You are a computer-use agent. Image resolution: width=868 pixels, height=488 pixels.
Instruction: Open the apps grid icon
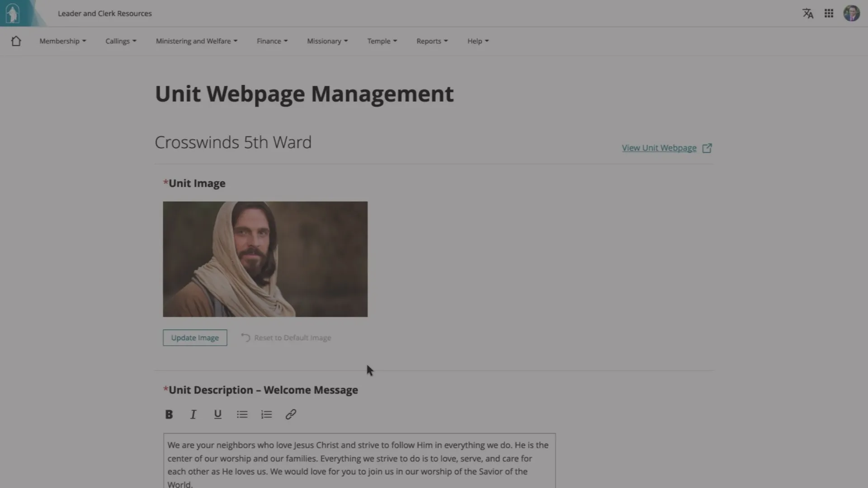tap(829, 14)
